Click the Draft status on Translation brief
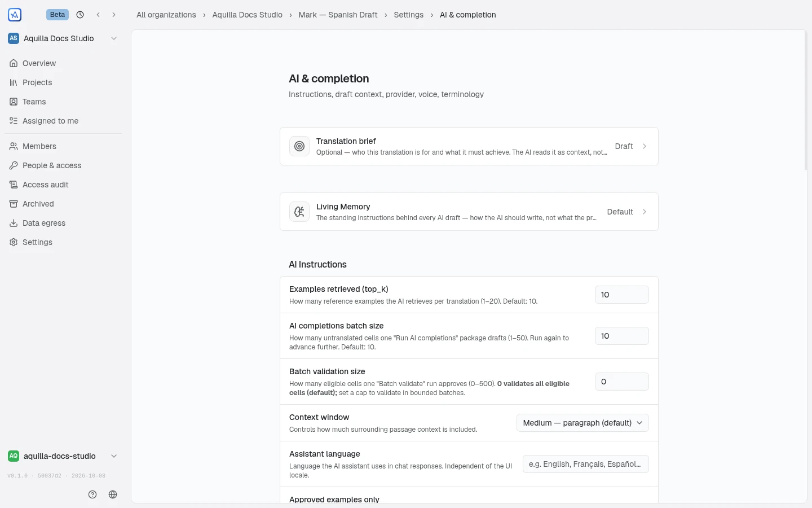Viewport: 812px width, 508px height. (x=624, y=146)
